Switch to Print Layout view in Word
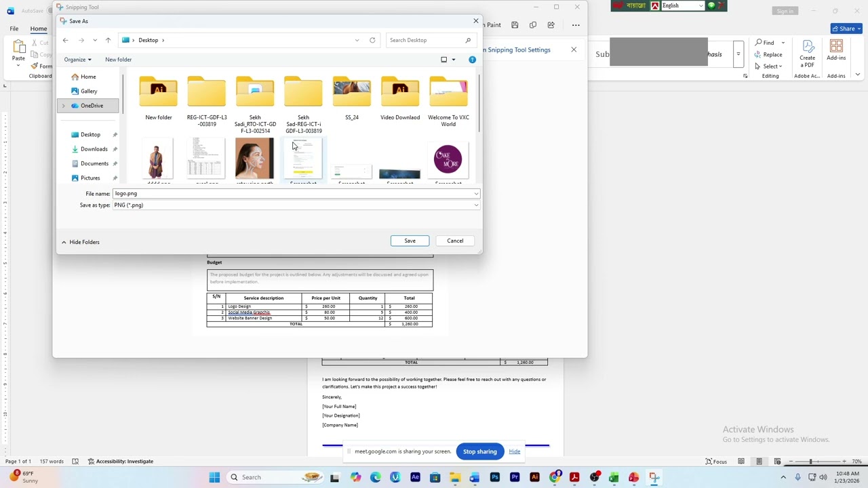 click(x=759, y=462)
